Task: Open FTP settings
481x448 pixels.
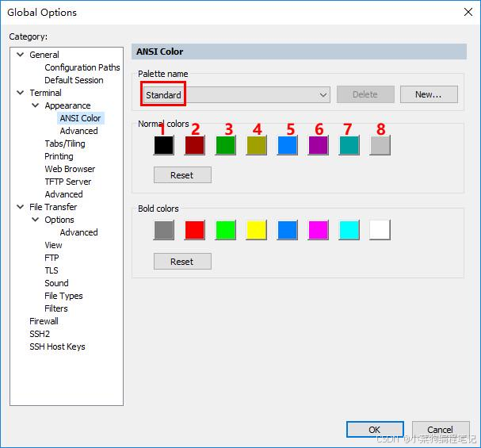Action: tap(52, 258)
